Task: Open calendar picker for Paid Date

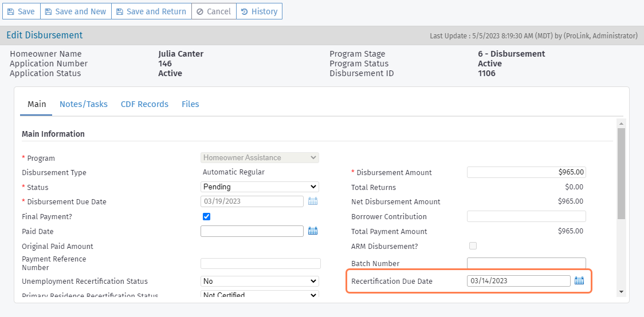Action: (x=313, y=231)
